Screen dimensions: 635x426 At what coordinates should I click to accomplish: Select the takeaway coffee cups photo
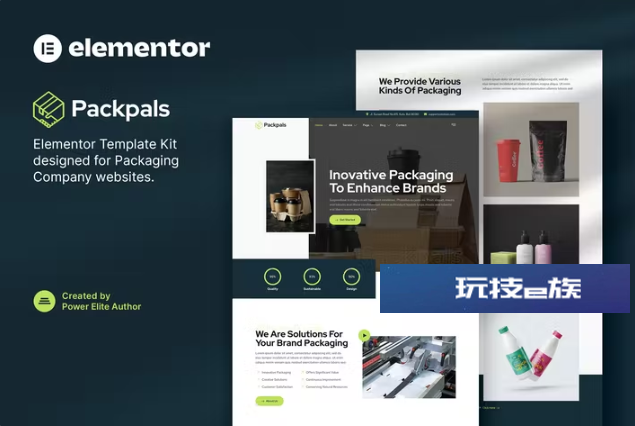[290, 196]
